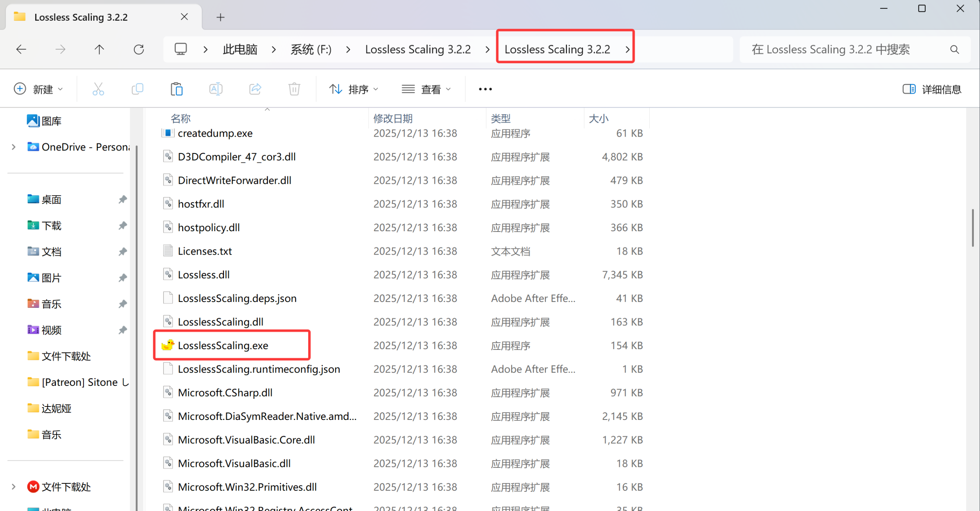Click the computer monitor icon in address bar

pos(181,49)
